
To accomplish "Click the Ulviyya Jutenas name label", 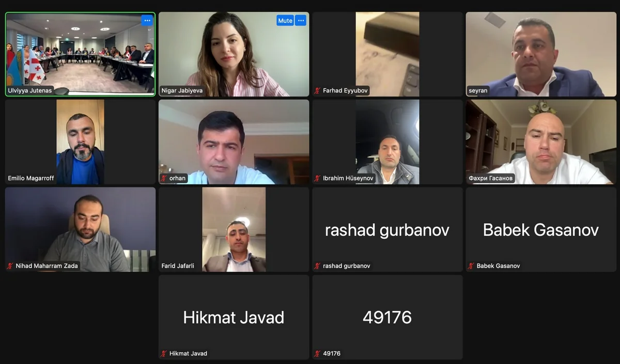I will click(30, 91).
